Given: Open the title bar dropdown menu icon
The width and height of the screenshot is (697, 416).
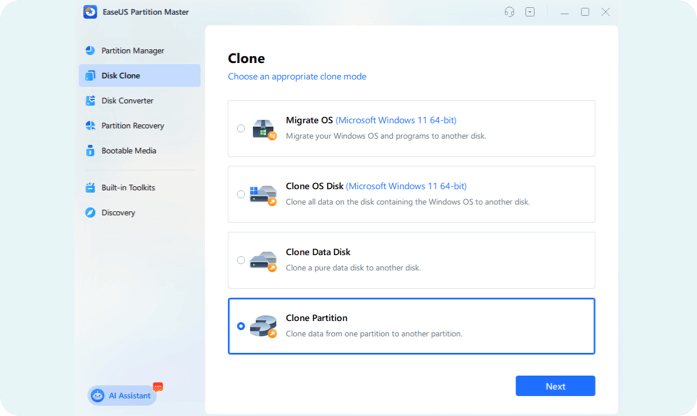Looking at the screenshot, I should [530, 12].
